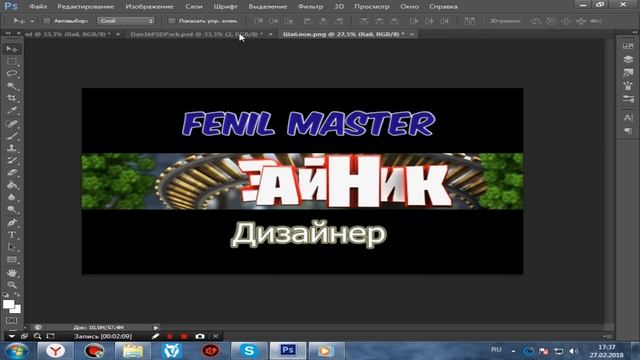
Task: Click the foreground color swatch
Action: coord(8,304)
